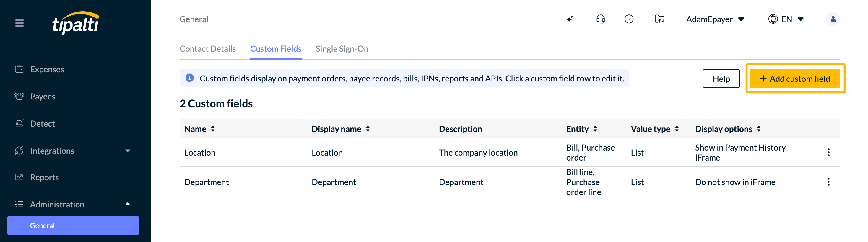Click the '2 Custom fields' heading

tap(216, 104)
